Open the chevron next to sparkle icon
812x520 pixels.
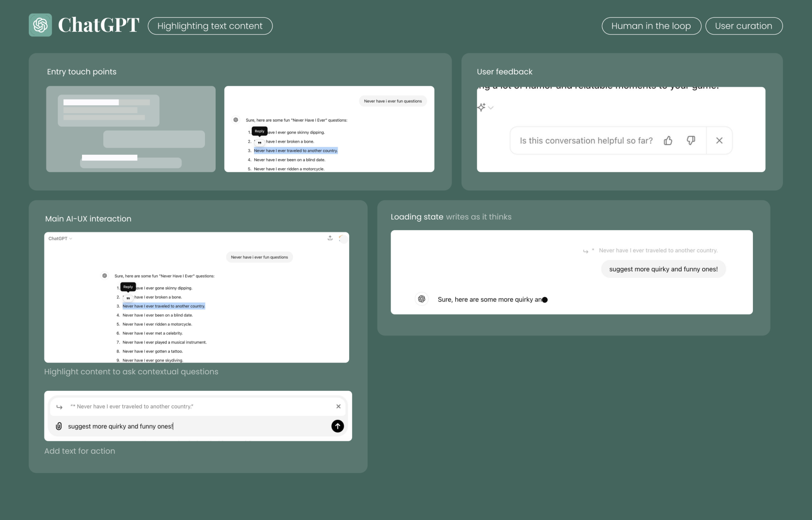491,108
